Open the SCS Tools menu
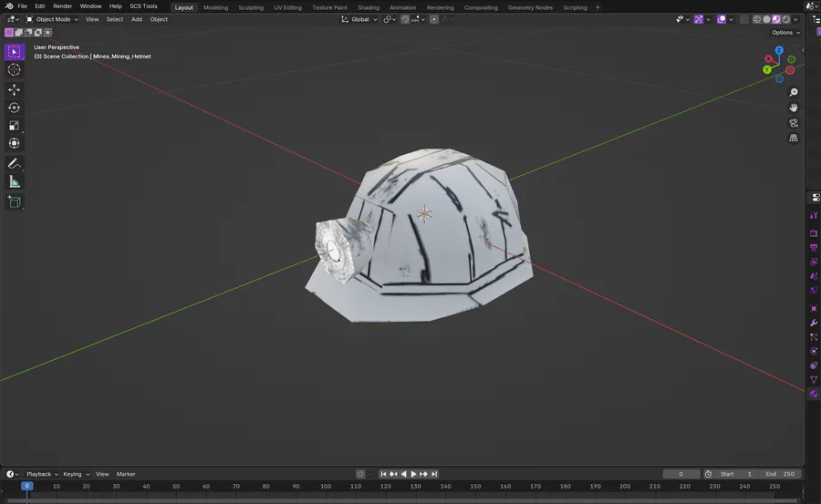 (143, 6)
